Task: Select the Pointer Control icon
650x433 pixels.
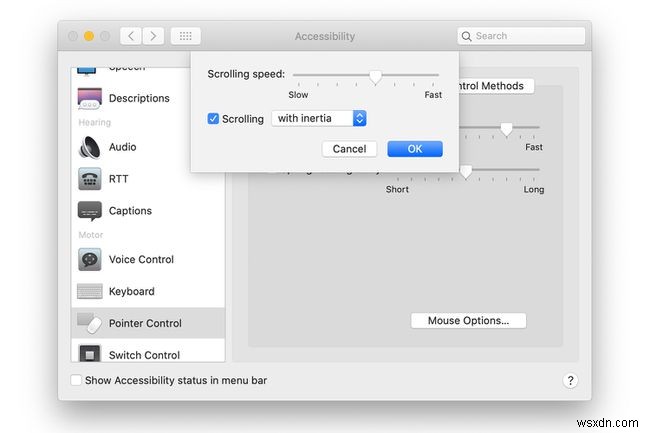Action: pyautogui.click(x=90, y=323)
